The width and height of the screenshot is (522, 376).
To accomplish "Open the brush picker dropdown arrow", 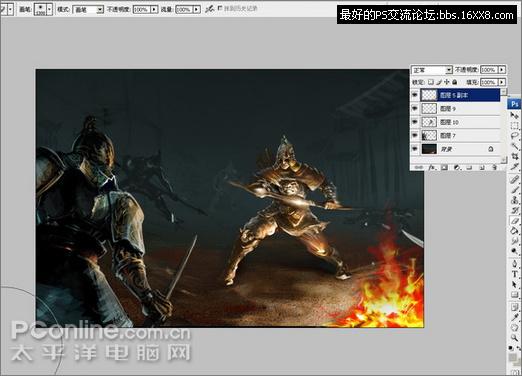I will tap(50, 9).
